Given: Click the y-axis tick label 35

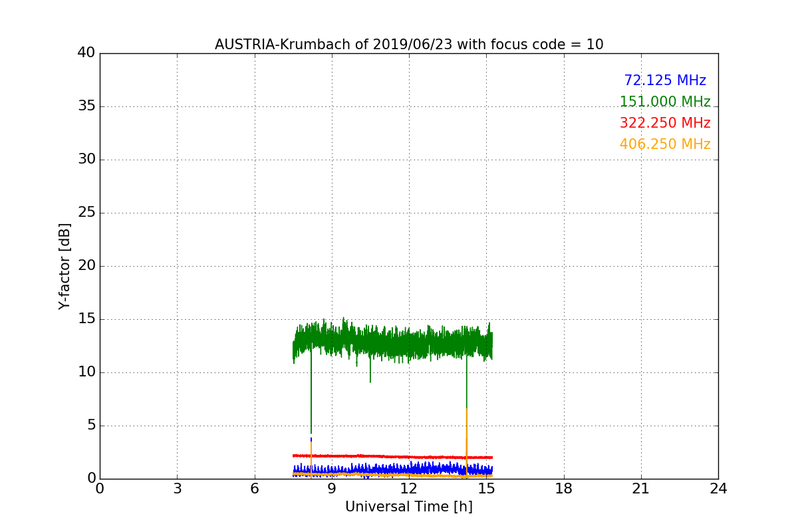Looking at the screenshot, I should click(86, 106).
